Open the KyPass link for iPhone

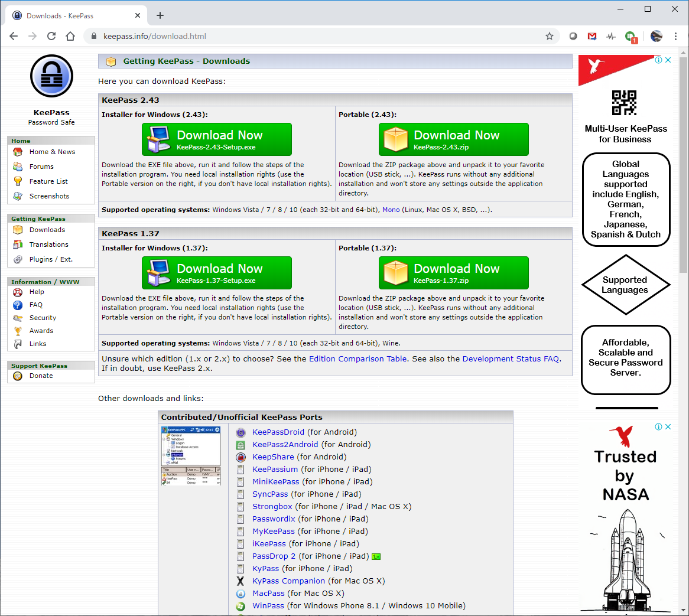[265, 569]
